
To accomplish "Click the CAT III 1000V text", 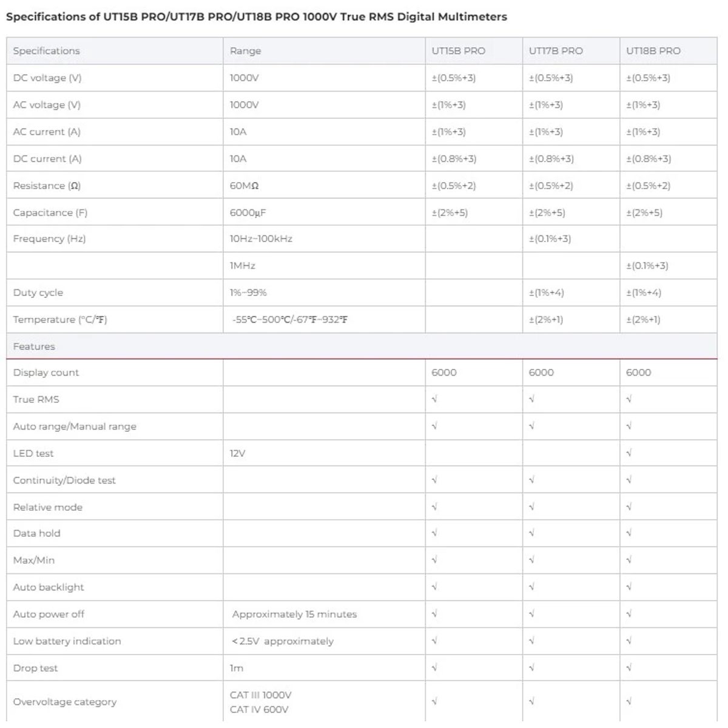I will [261, 695].
